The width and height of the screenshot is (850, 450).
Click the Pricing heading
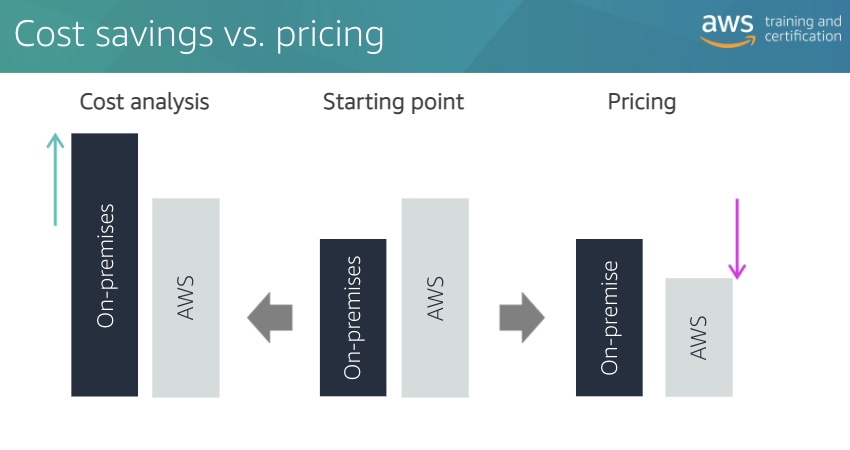pos(642,102)
